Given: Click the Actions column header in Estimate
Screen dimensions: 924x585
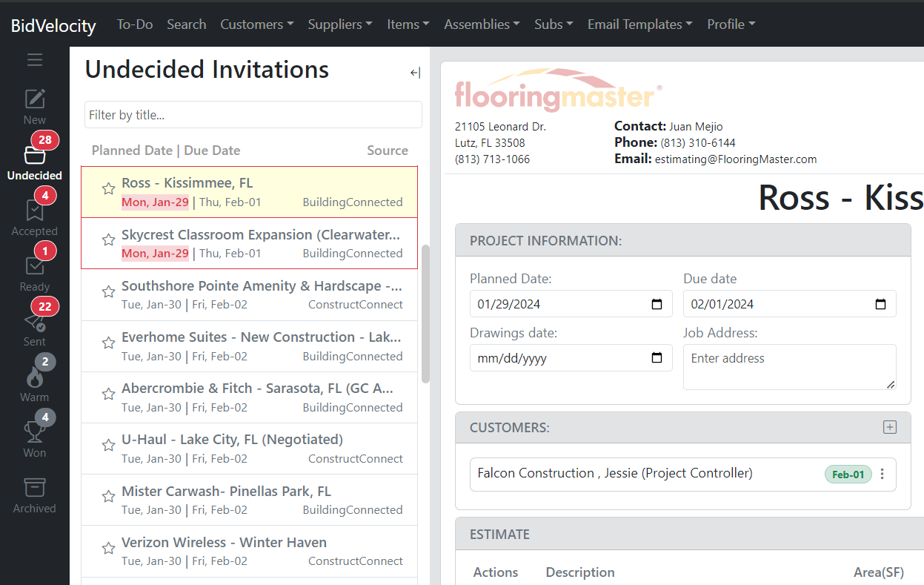Looking at the screenshot, I should pyautogui.click(x=496, y=572).
